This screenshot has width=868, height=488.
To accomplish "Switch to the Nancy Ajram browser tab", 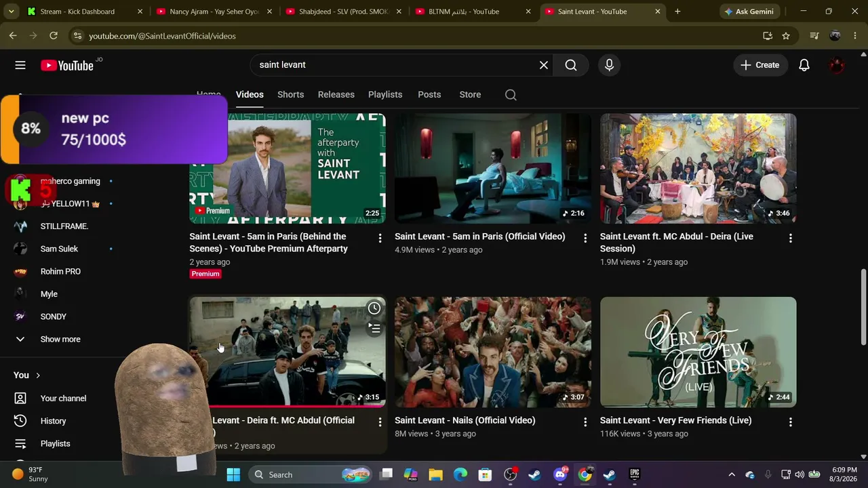I will click(214, 12).
